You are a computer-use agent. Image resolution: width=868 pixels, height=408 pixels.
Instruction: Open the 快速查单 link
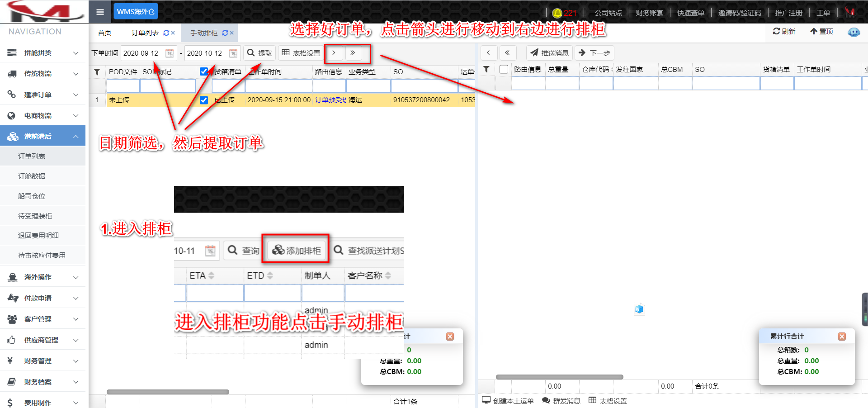point(690,13)
